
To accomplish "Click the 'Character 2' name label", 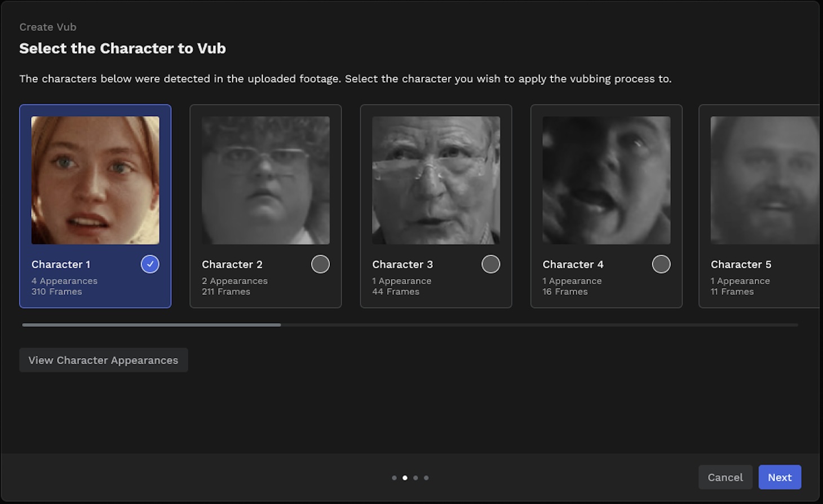I will [x=232, y=264].
